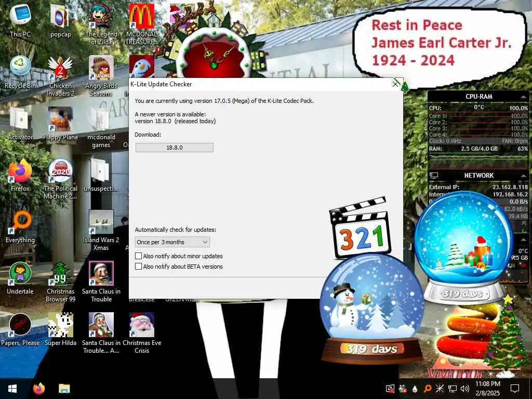This screenshot has height=399, width=532.
Task: Open the mcdonald games folder icon
Action: click(x=101, y=128)
